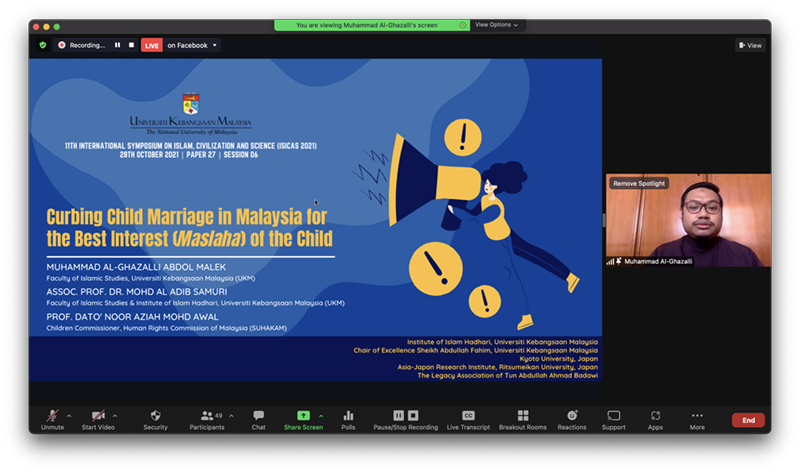
Task: Pause the recording from the top bar
Action: [x=117, y=45]
